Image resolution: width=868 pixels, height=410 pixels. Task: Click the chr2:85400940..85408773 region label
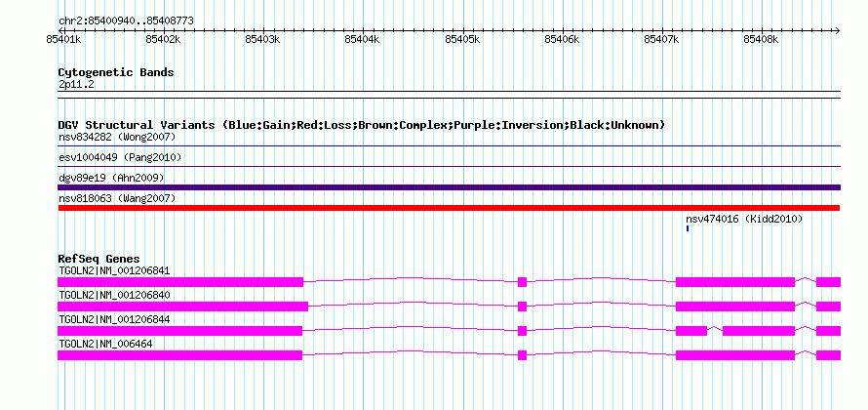click(x=126, y=21)
